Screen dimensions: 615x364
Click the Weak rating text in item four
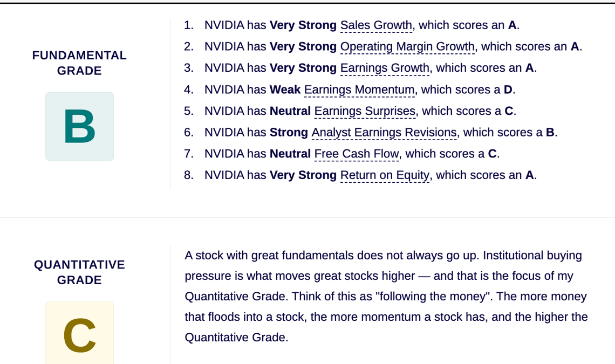(285, 90)
